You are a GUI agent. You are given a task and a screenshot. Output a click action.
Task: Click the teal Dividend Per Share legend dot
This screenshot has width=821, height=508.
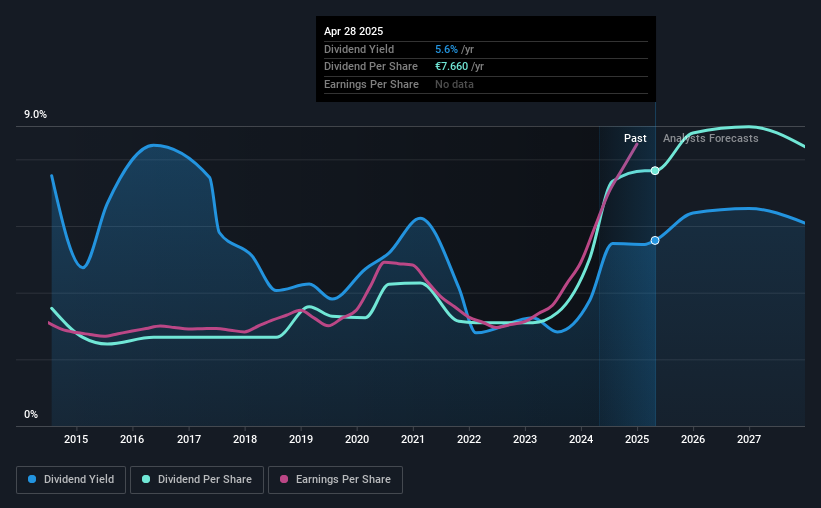(146, 479)
